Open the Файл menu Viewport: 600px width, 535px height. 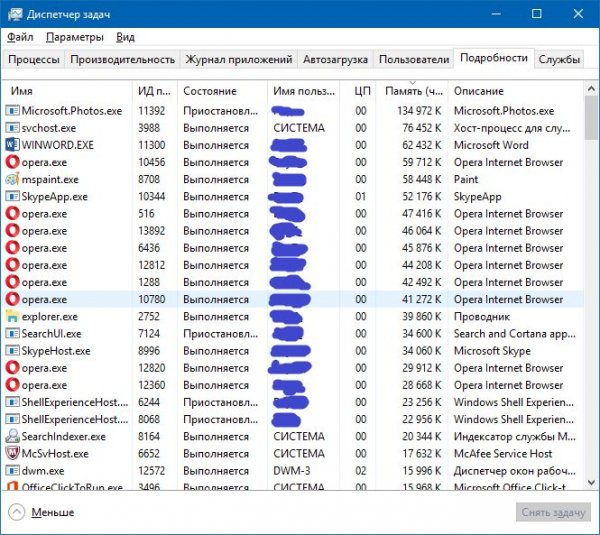pos(20,37)
